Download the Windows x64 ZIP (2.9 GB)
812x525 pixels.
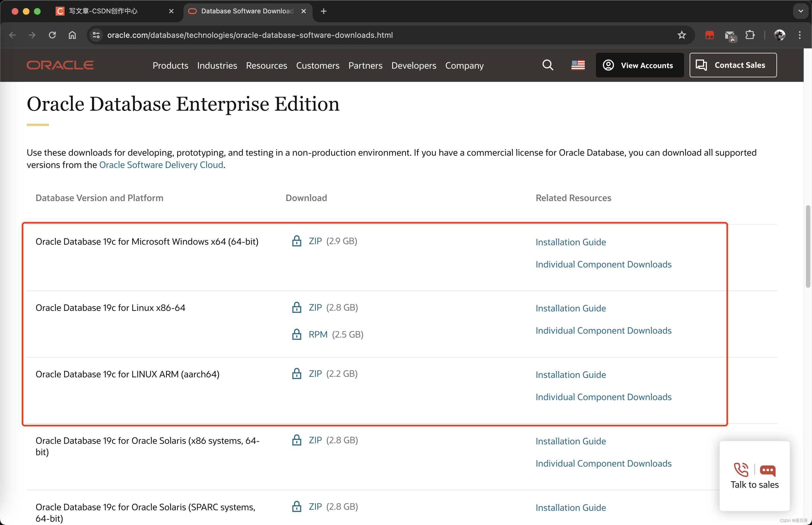315,241
